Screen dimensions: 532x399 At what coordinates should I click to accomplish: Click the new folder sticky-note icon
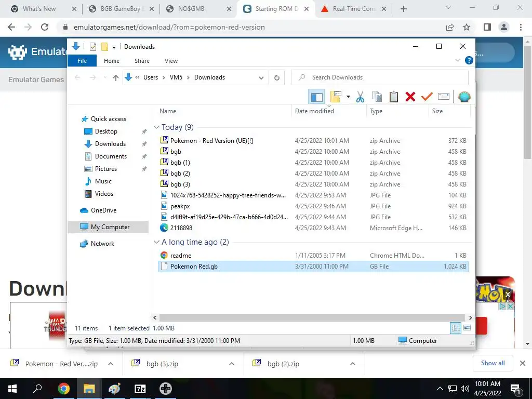336,97
